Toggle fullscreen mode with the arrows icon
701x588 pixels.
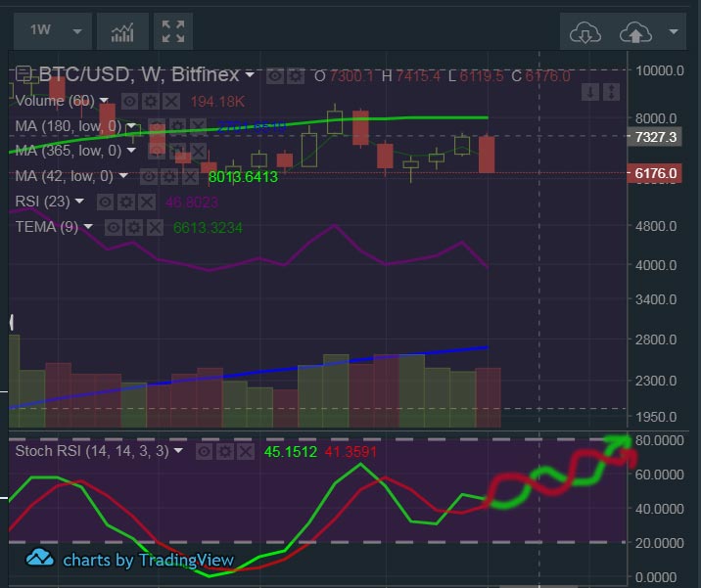tap(173, 31)
